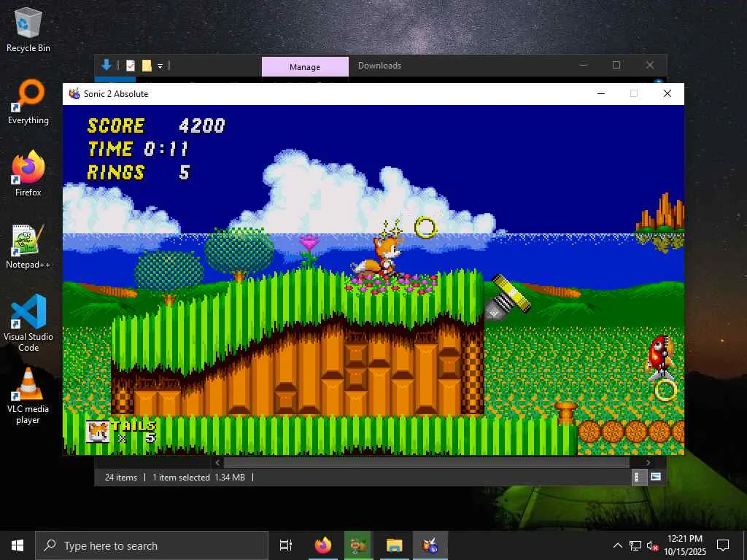
Task: Click the "1 item selected 1.34 MB" status text
Action: click(x=198, y=477)
